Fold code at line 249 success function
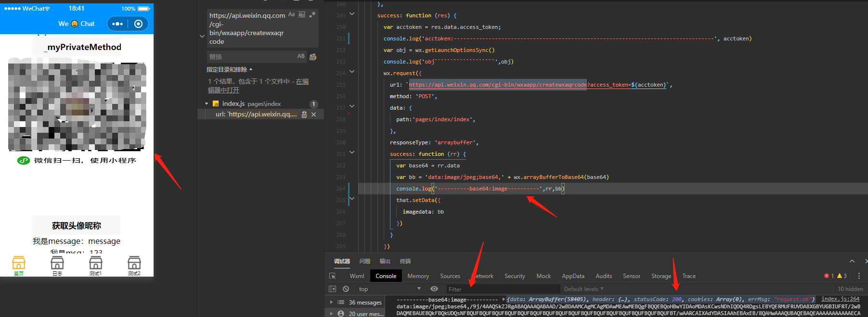The image size is (868, 317). pyautogui.click(x=352, y=14)
